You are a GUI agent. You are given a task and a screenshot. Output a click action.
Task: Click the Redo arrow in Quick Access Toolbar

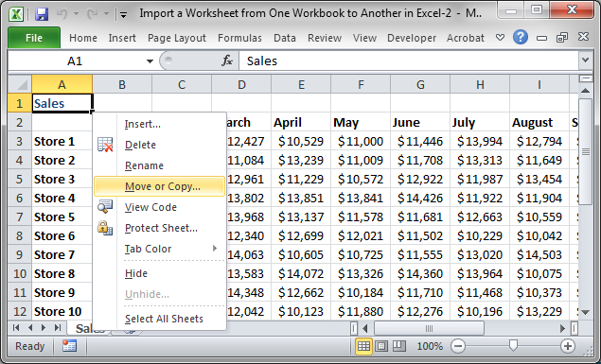point(92,14)
